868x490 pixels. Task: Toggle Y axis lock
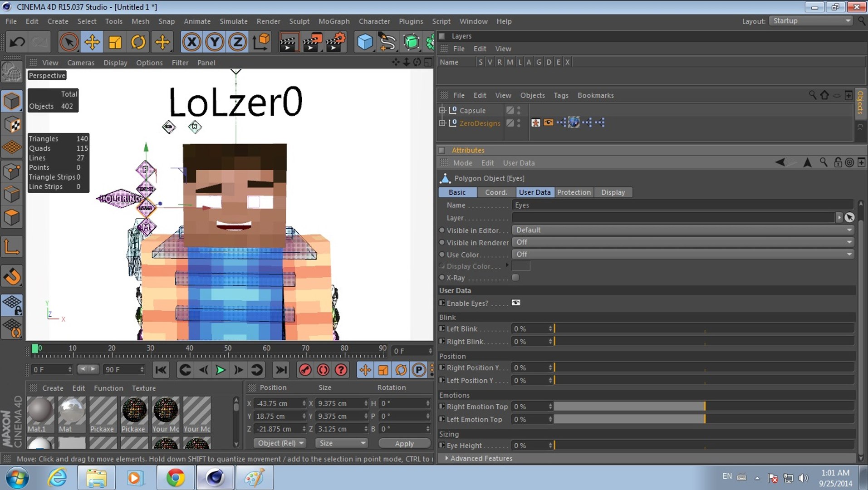coord(215,42)
